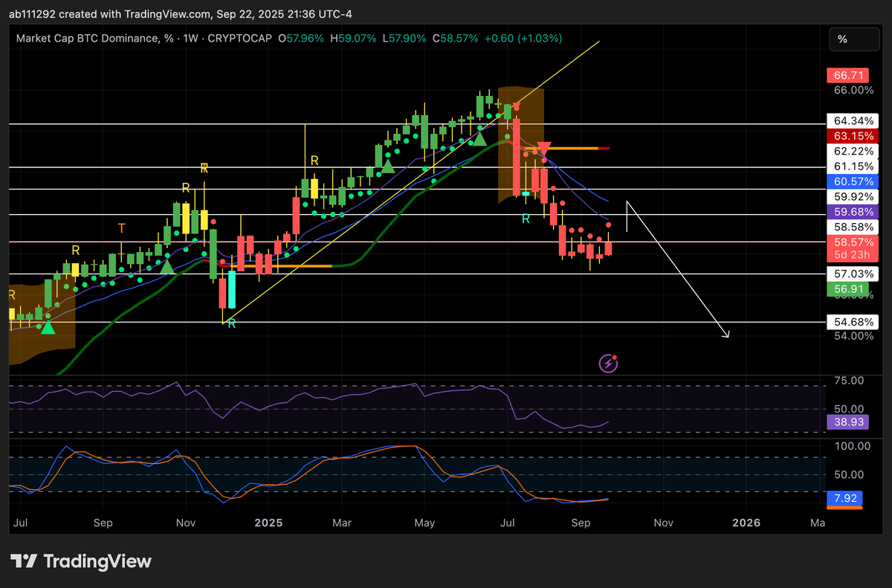This screenshot has width=892, height=588.
Task: Click the red down-triangle sell marker below the top
Action: 543,149
